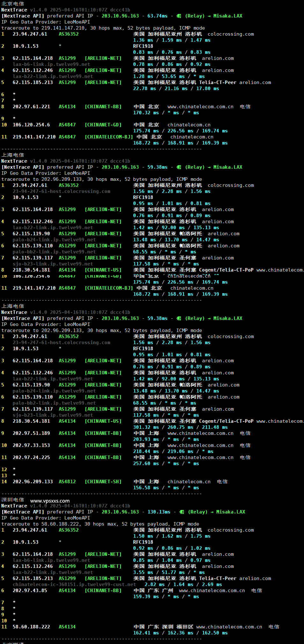This screenshot has height=644, width=304.
Task: Click the relay icon beside 63.74ms
Action: coord(179,16)
